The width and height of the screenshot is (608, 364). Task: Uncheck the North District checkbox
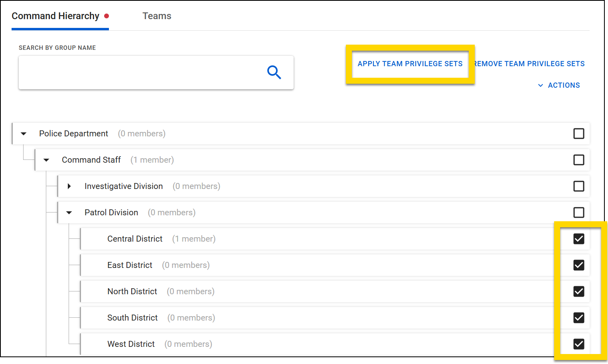pyautogui.click(x=579, y=291)
